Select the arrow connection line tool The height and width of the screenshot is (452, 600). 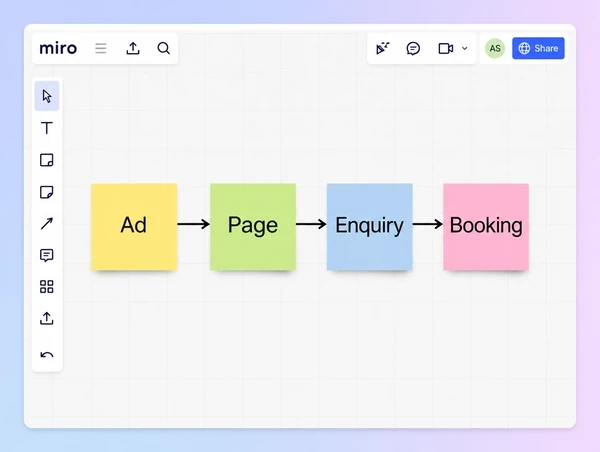(47, 224)
